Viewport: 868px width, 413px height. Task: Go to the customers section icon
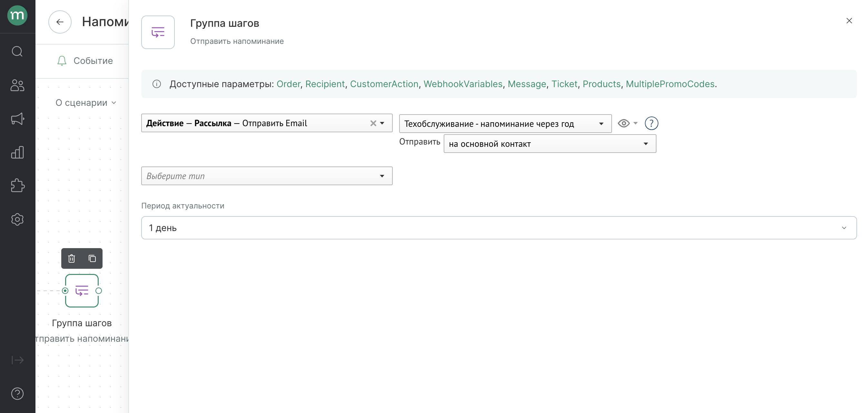17,85
